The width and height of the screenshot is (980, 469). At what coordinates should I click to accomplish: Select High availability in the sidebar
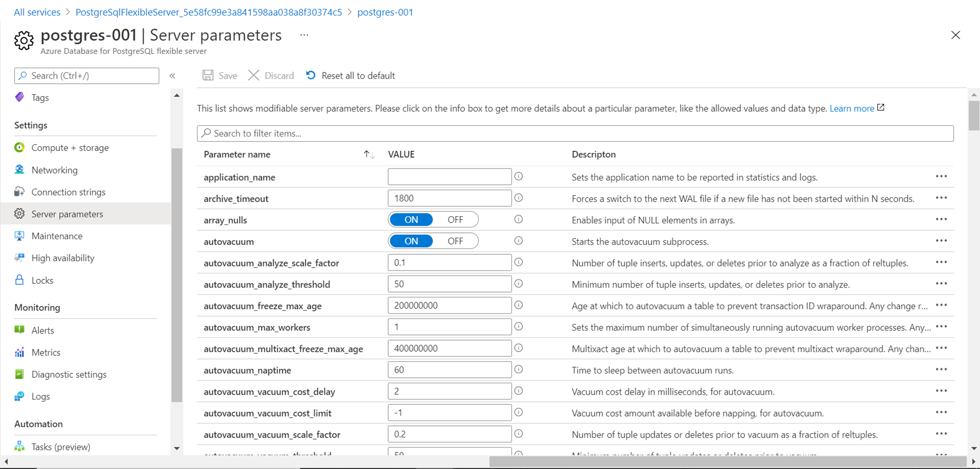[63, 258]
